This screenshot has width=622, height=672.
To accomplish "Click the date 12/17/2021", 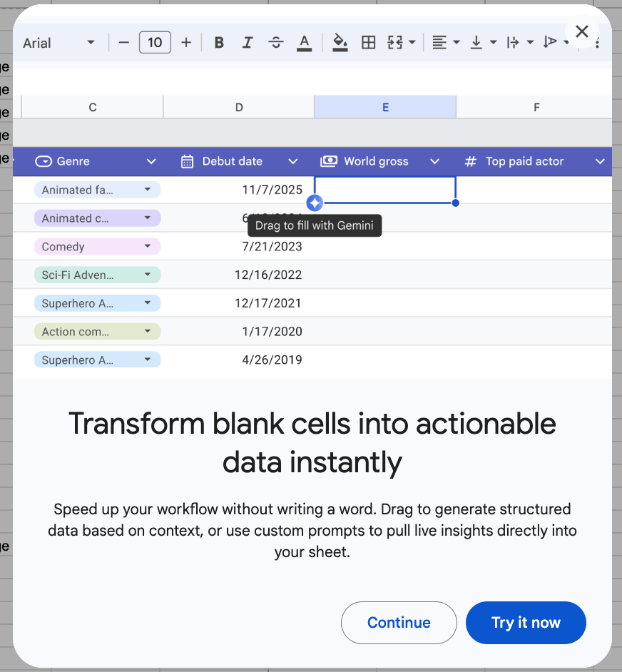I will [x=268, y=303].
